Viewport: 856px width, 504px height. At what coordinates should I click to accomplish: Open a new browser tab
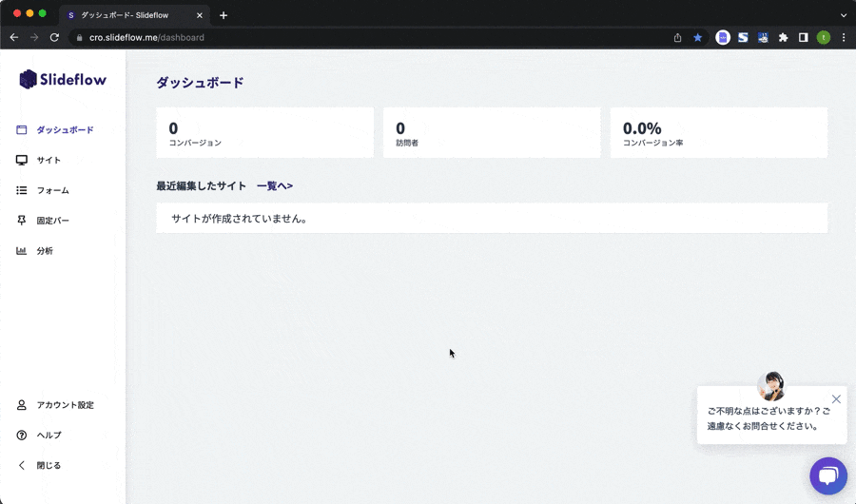tap(224, 15)
